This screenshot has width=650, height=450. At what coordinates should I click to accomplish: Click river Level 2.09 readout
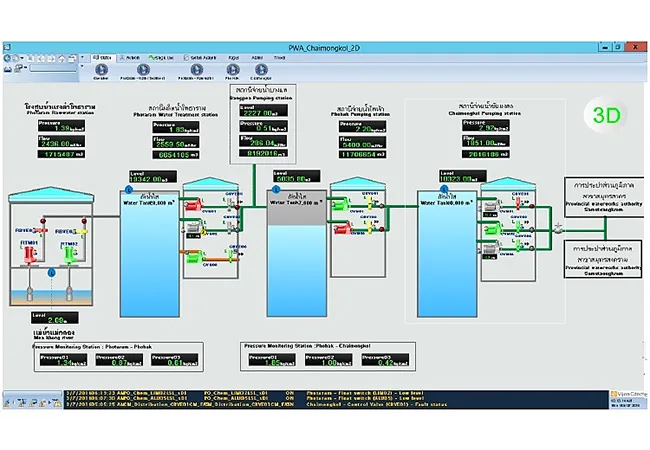55,318
